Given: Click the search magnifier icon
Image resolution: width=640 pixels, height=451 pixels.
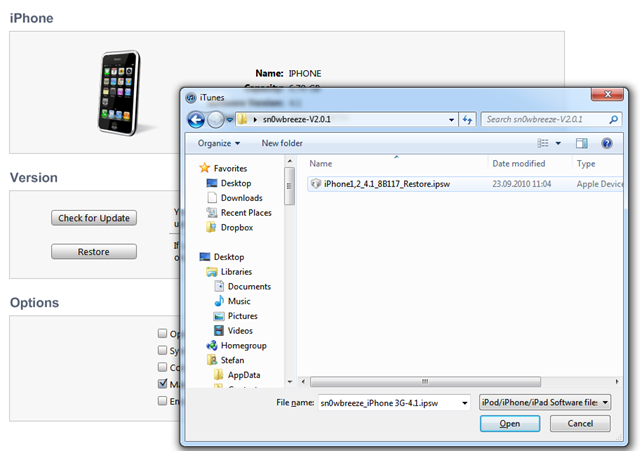Looking at the screenshot, I should 613,120.
